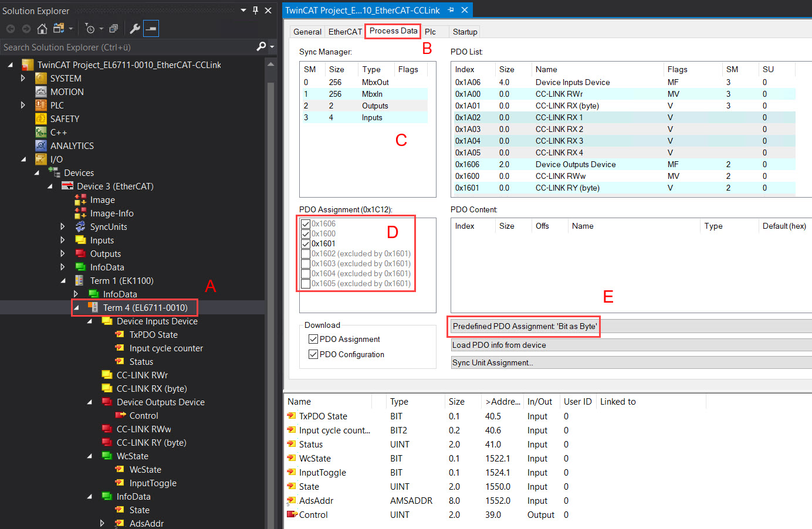Click the Solution and Folders switch views icon
812x529 pixels.
(x=59, y=28)
